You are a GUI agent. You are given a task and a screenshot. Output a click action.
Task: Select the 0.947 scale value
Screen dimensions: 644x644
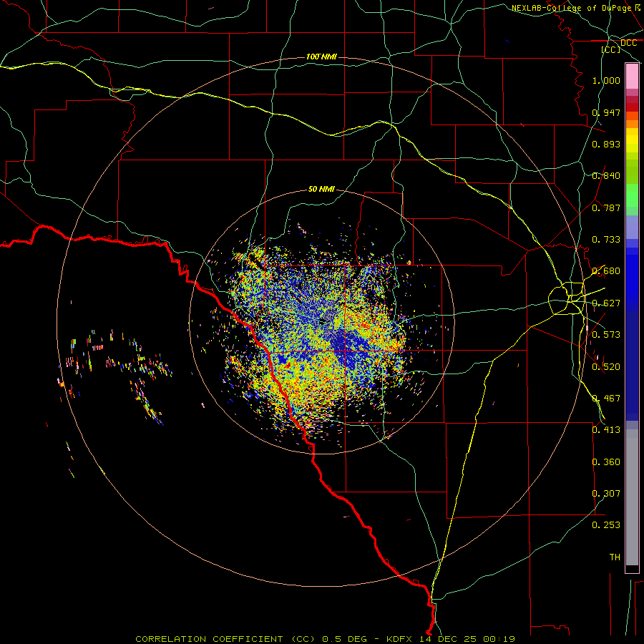(606, 112)
